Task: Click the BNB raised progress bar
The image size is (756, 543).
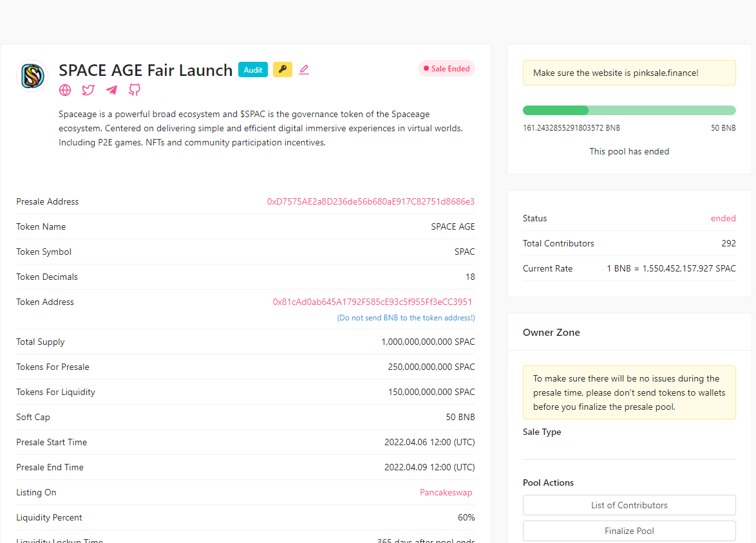Action: [x=629, y=110]
